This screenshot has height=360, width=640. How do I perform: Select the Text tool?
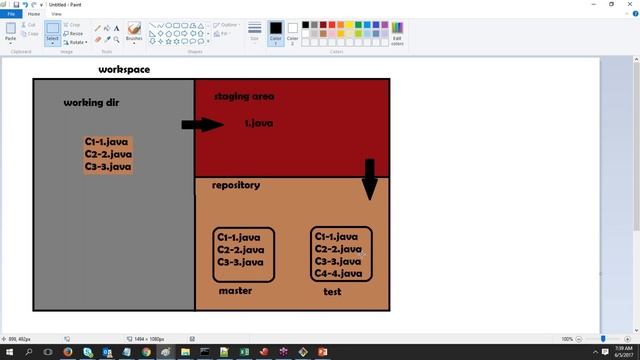116,28
